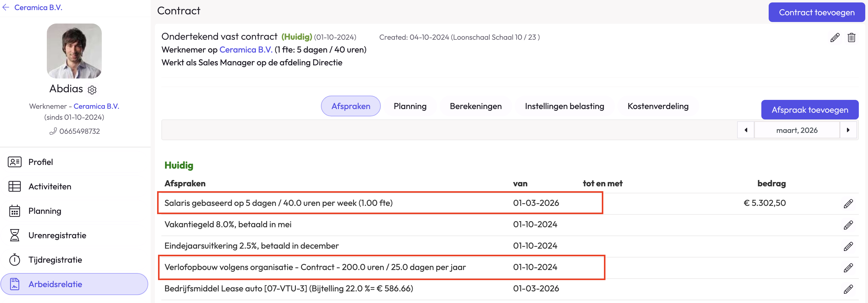This screenshot has width=868, height=303.
Task: Go back using the arrow beside Ceramica B.V.
Action: [x=6, y=7]
